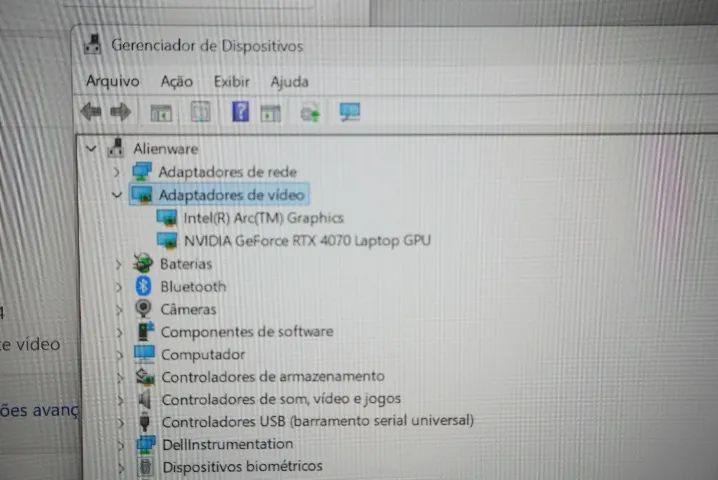Select the Alienware label

pyautogui.click(x=166, y=149)
